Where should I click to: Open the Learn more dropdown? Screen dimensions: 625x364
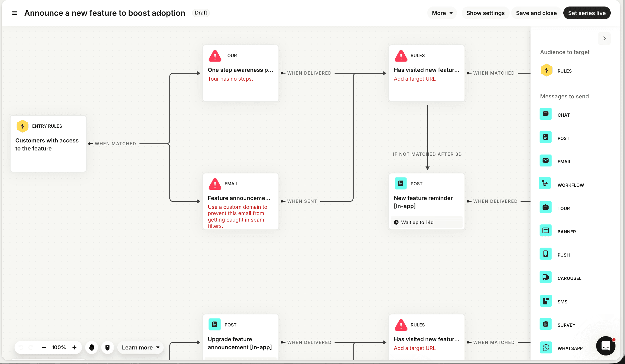[x=141, y=347]
